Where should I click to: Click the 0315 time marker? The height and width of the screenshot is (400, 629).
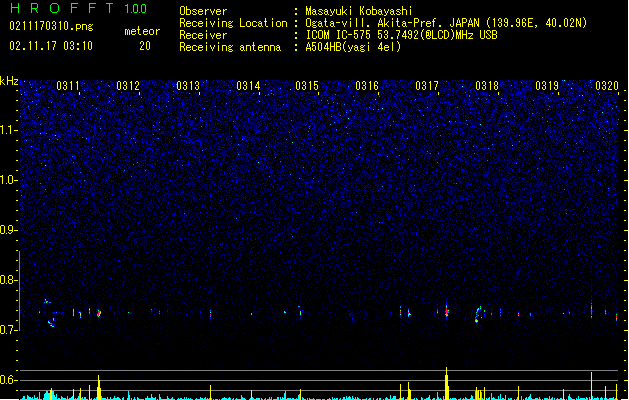pos(307,86)
